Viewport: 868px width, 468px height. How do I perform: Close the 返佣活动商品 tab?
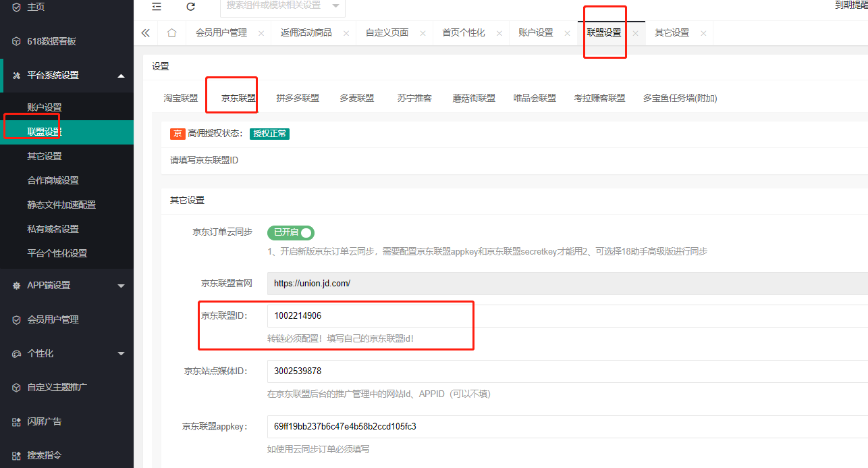[x=346, y=33]
